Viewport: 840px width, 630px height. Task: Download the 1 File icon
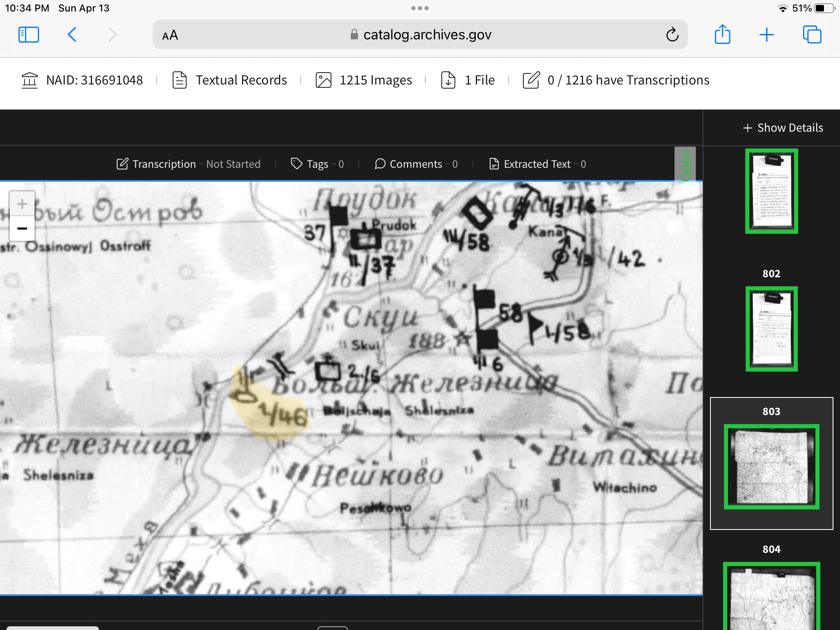[448, 80]
